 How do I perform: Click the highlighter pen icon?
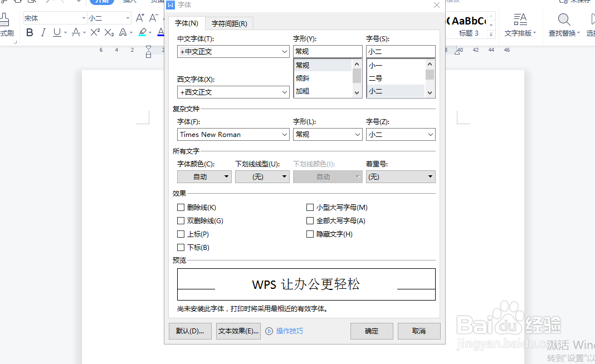143,33
